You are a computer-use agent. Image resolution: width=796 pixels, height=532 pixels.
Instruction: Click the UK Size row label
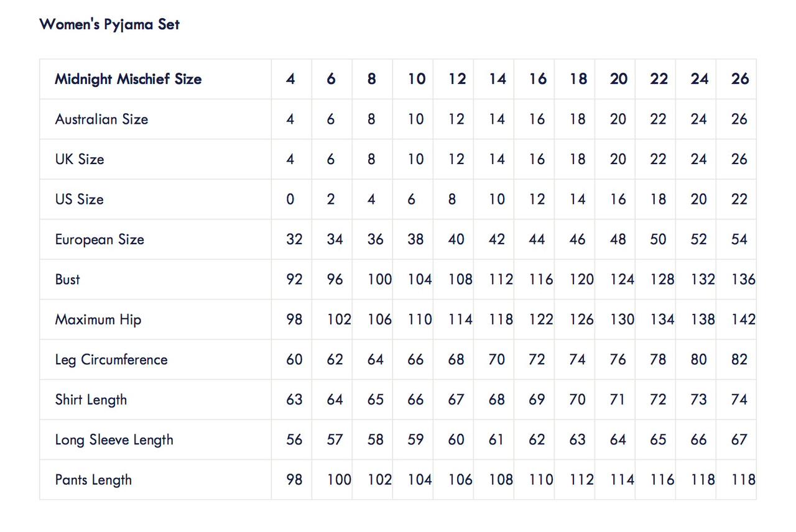coord(80,159)
